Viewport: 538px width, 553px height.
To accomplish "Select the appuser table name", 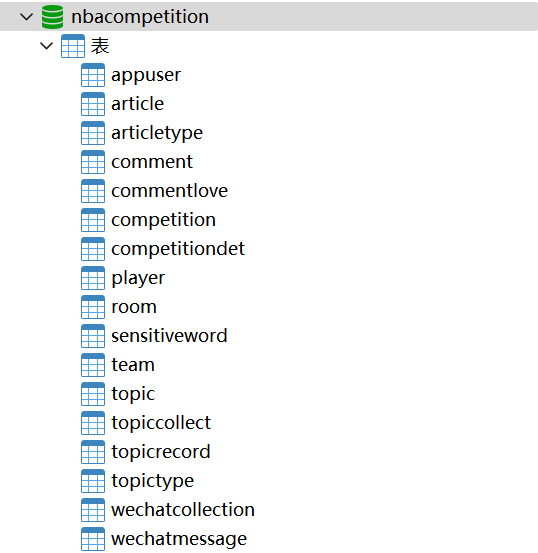I will point(146,75).
